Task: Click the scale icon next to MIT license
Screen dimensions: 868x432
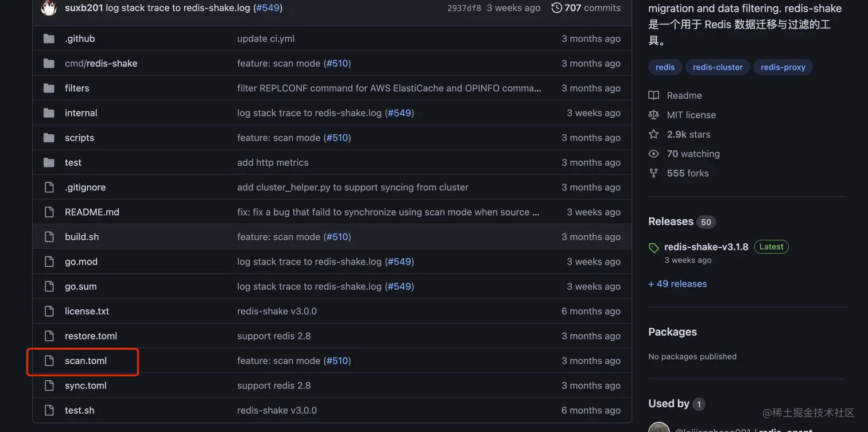Action: point(653,115)
